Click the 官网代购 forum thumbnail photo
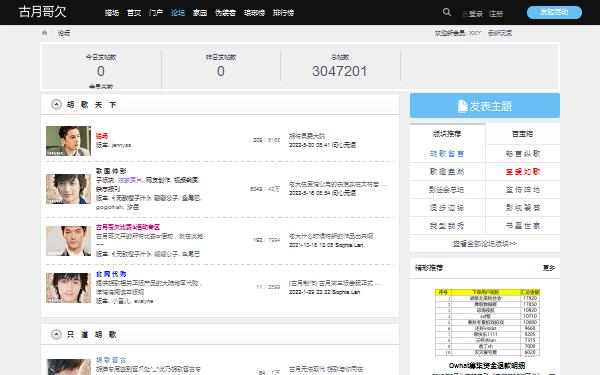 68,288
